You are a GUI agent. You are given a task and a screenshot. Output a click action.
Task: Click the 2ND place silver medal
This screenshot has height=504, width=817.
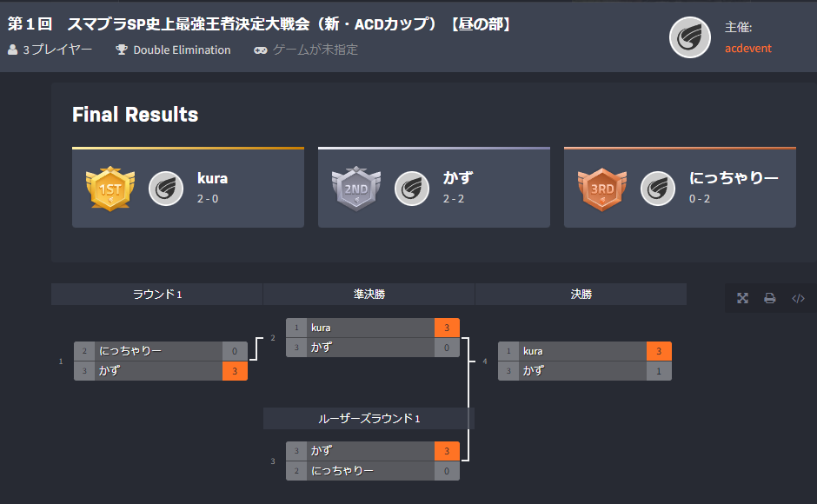(357, 187)
